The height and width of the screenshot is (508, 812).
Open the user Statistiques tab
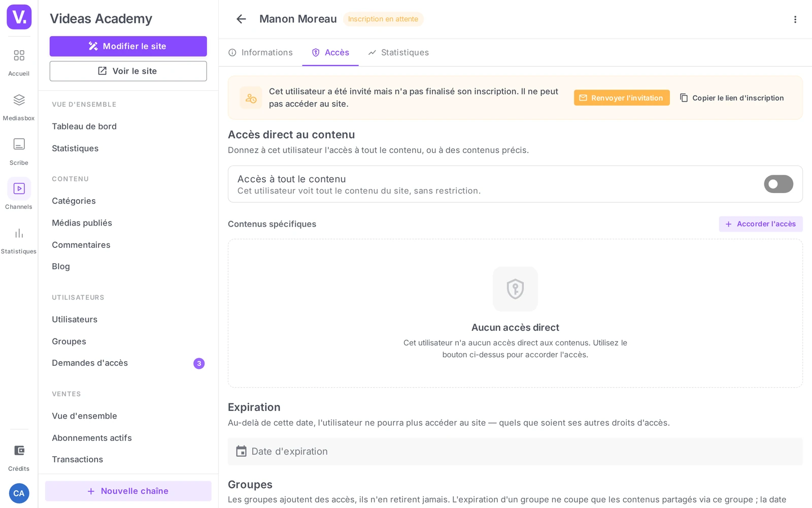(398, 52)
